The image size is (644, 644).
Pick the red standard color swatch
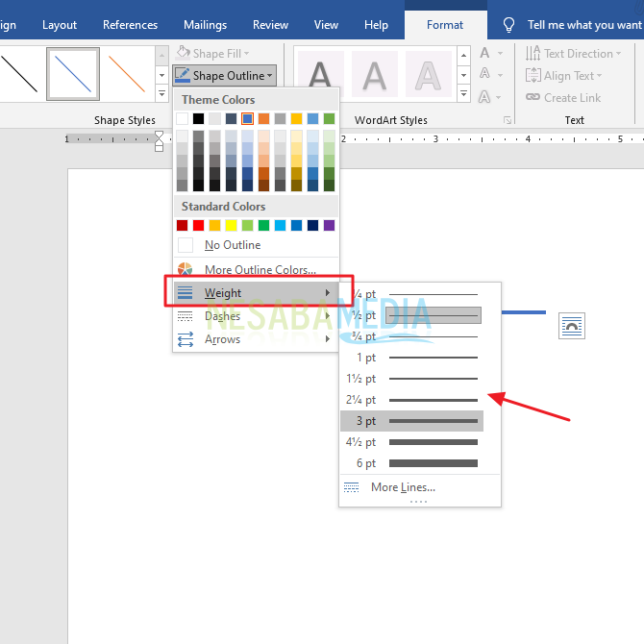pos(198,225)
